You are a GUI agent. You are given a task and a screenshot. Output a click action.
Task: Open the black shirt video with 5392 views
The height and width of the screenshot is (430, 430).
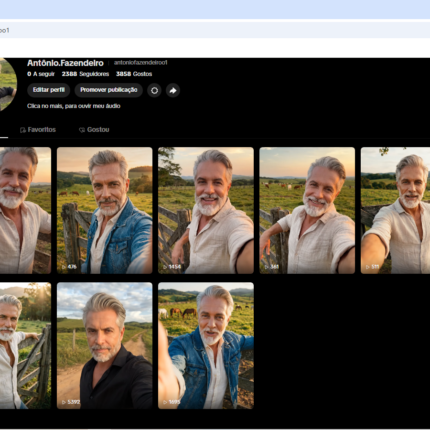coord(105,346)
